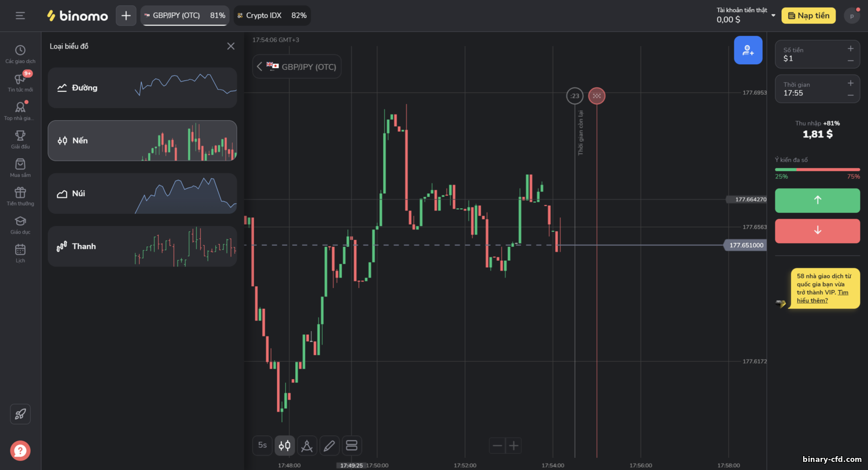
Task: Open the trade history clock icon
Action: (x=20, y=50)
